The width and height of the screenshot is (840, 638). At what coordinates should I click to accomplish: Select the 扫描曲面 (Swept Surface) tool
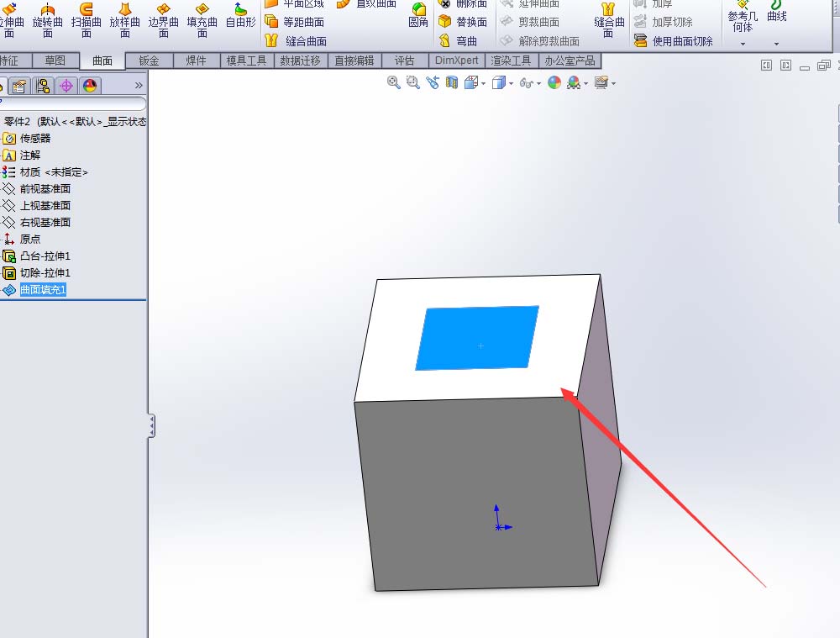coord(87,21)
